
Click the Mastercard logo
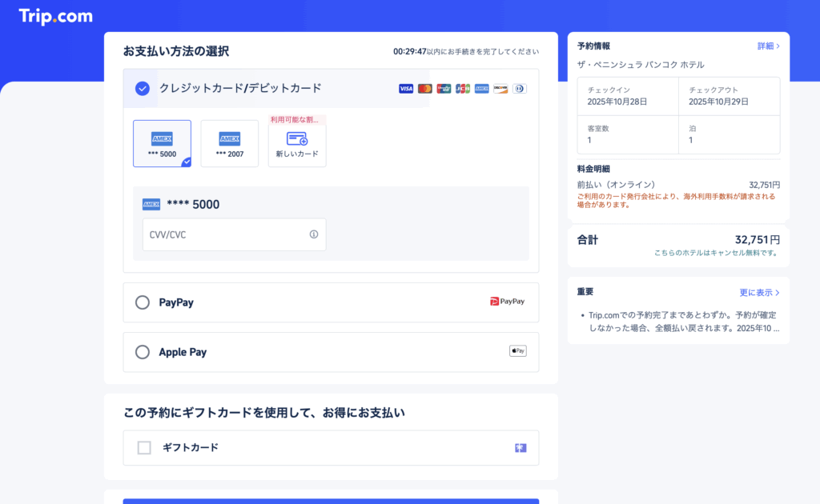tap(425, 89)
